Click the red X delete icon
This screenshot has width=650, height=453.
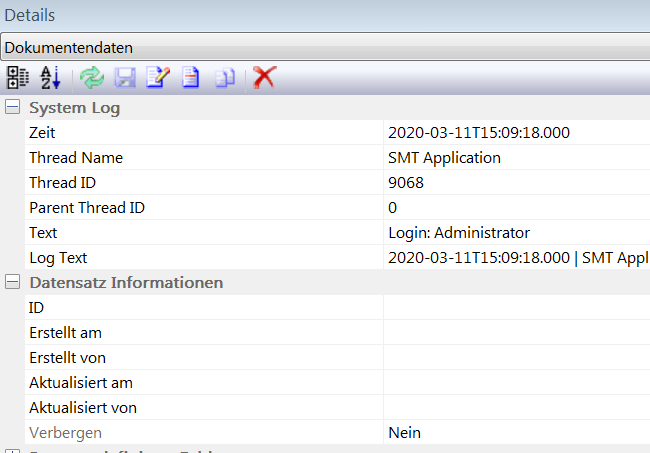264,77
